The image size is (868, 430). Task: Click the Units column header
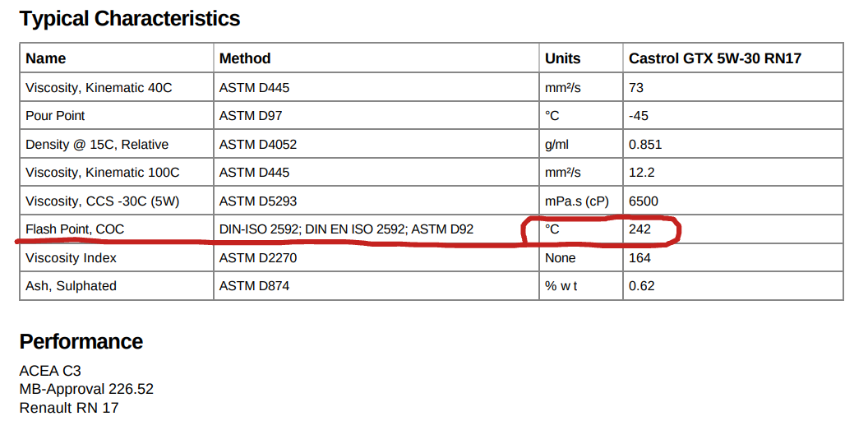point(563,58)
